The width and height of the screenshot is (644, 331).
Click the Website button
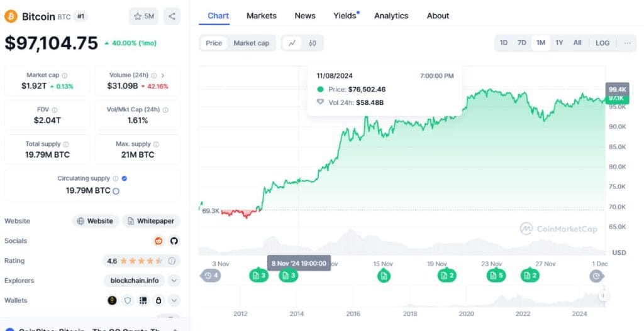(95, 221)
